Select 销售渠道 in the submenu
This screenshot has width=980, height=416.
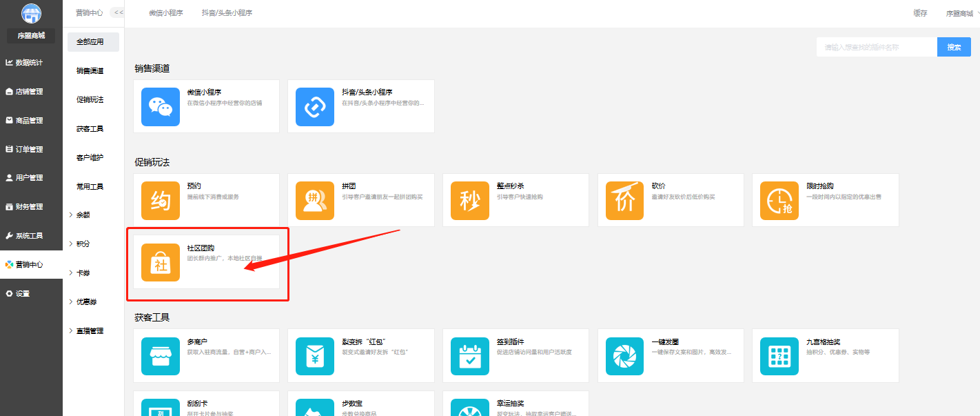(x=90, y=71)
